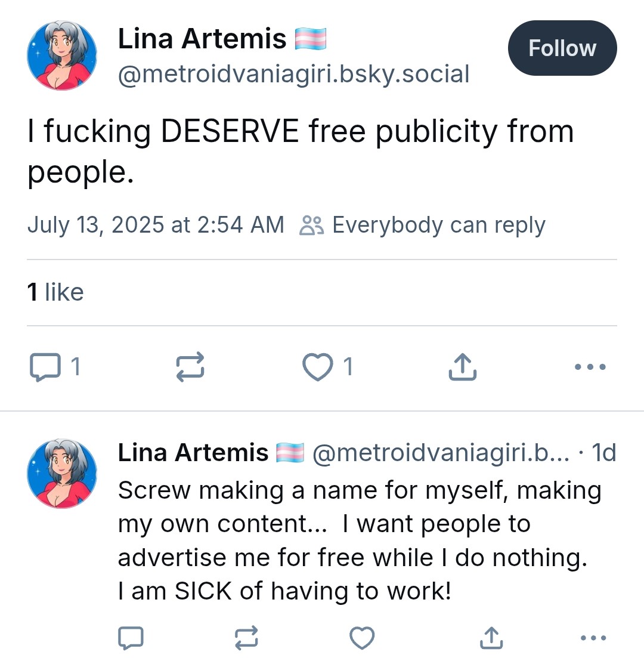Repost the main post
Screen dimensions: 644x658
pyautogui.click(x=191, y=367)
